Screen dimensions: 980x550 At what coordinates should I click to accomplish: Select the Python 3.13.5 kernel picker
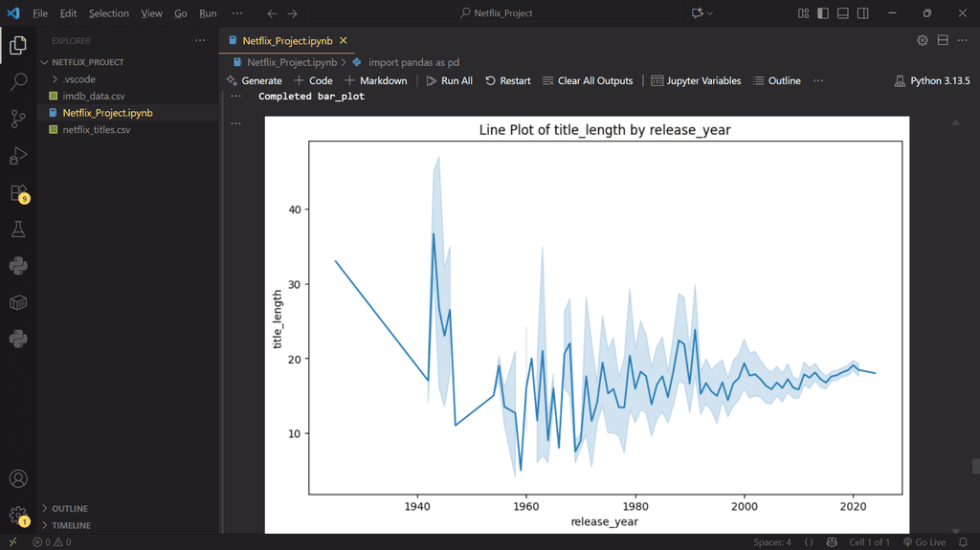931,81
